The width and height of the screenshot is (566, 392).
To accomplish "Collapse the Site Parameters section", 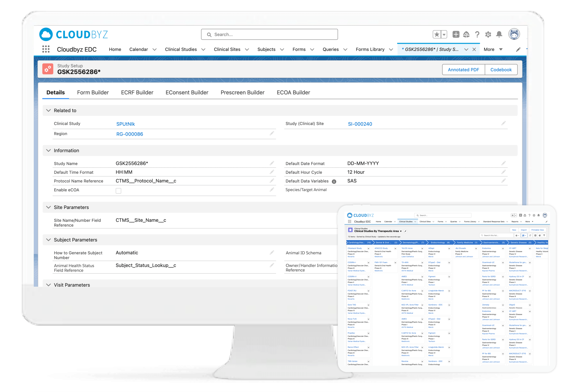I will [48, 207].
